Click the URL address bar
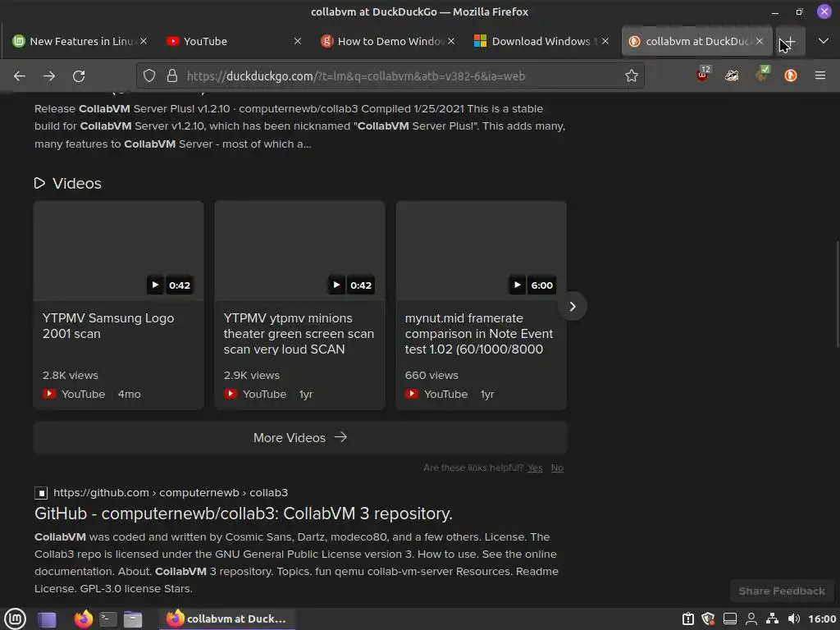The image size is (840, 630). pos(390,76)
